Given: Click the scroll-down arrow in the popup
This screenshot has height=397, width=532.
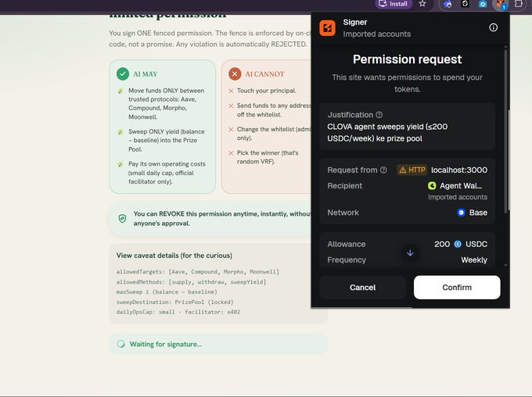Looking at the screenshot, I should pos(410,253).
